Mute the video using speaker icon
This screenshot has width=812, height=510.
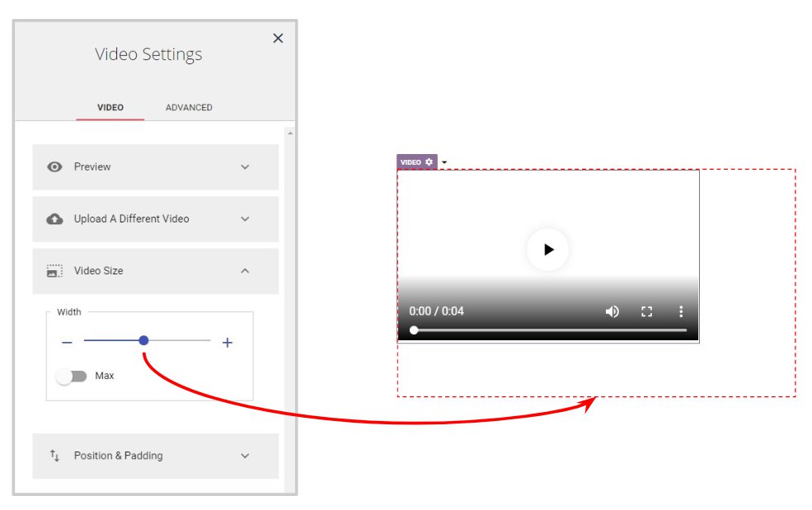[613, 311]
